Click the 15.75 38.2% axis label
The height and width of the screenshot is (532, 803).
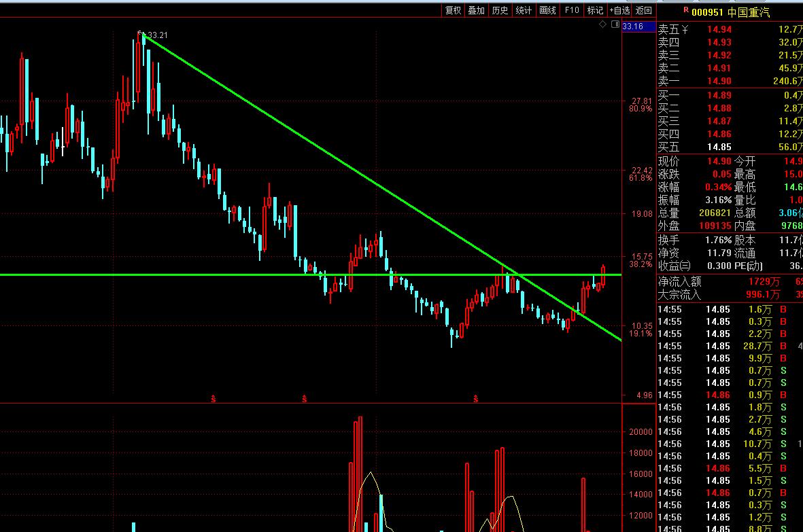tap(641, 260)
